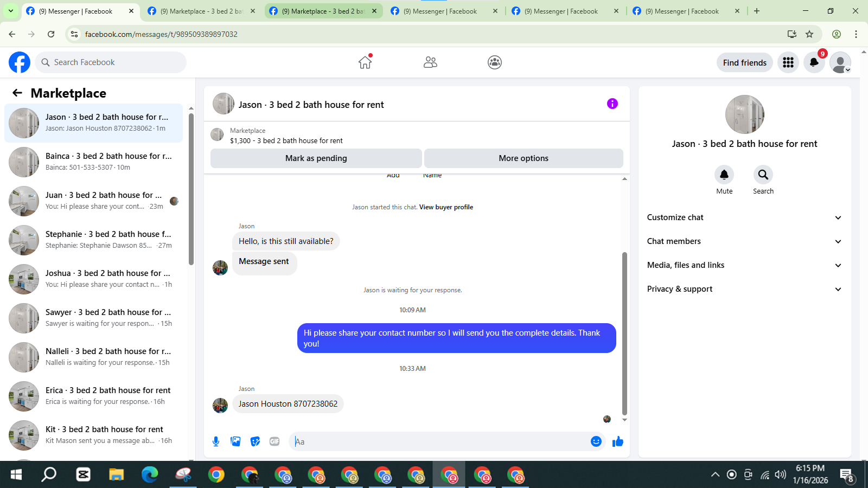
Task: Switch to first Messenger Facebook tab
Action: click(80, 11)
